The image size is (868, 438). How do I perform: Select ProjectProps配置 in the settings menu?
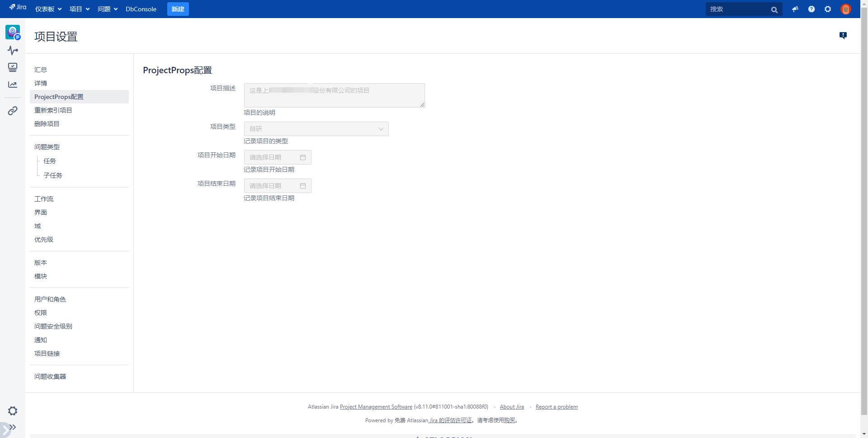(59, 97)
